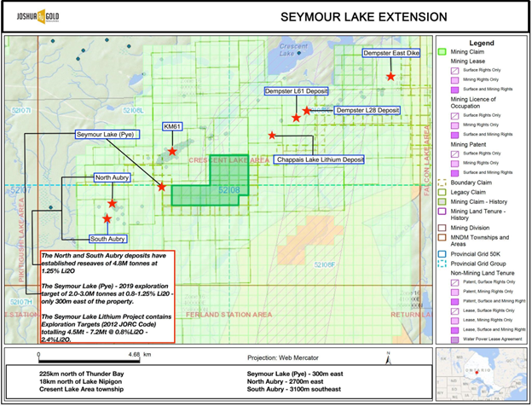
Task: Click the KM61 red star marker
Action: (x=172, y=151)
